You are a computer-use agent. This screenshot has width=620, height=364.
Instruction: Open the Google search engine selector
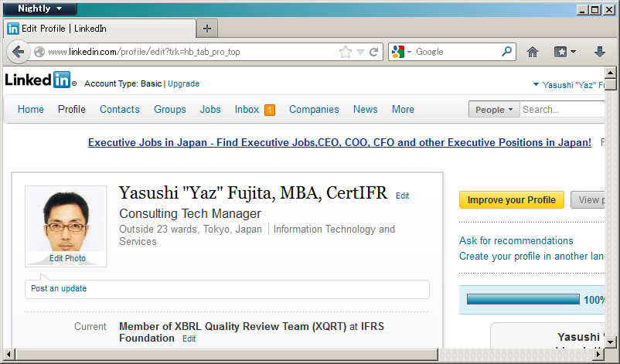pos(401,52)
